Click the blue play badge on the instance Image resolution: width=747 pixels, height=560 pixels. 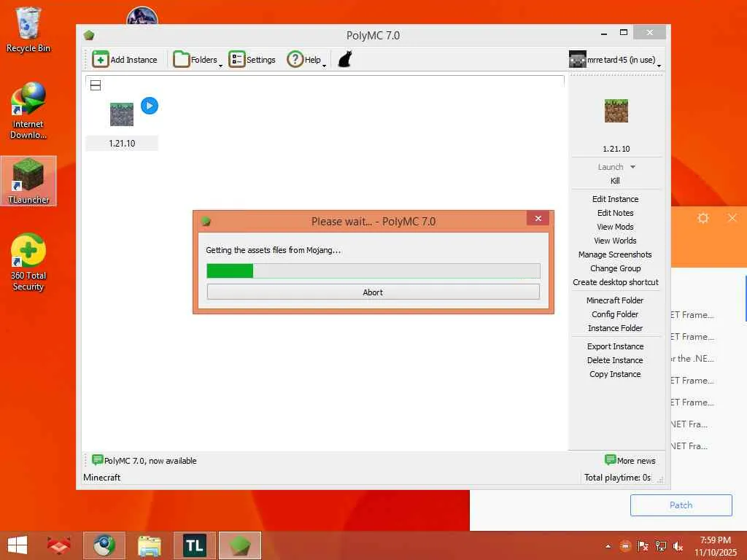point(150,106)
